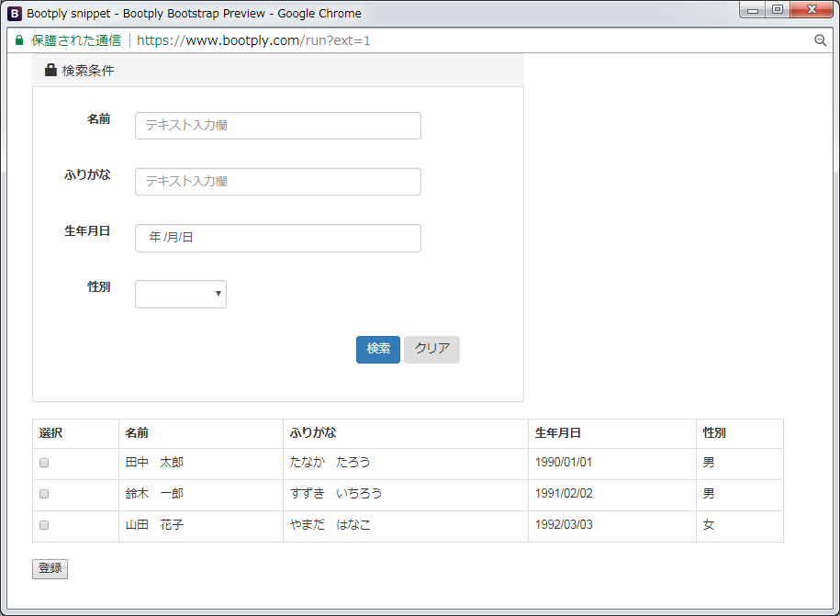Tick the checkbox for 山田 花子
840x616 pixels.
[x=44, y=526]
